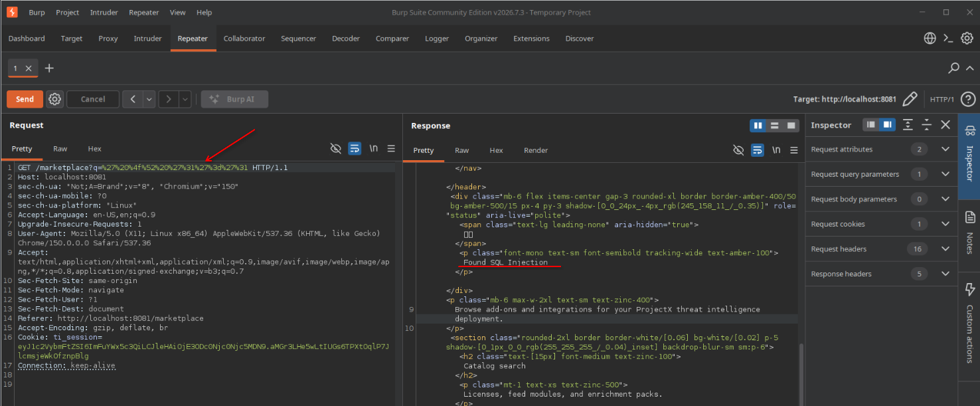Switch to Collaborator tab
Screen dimensions: 980x406
tap(244, 39)
